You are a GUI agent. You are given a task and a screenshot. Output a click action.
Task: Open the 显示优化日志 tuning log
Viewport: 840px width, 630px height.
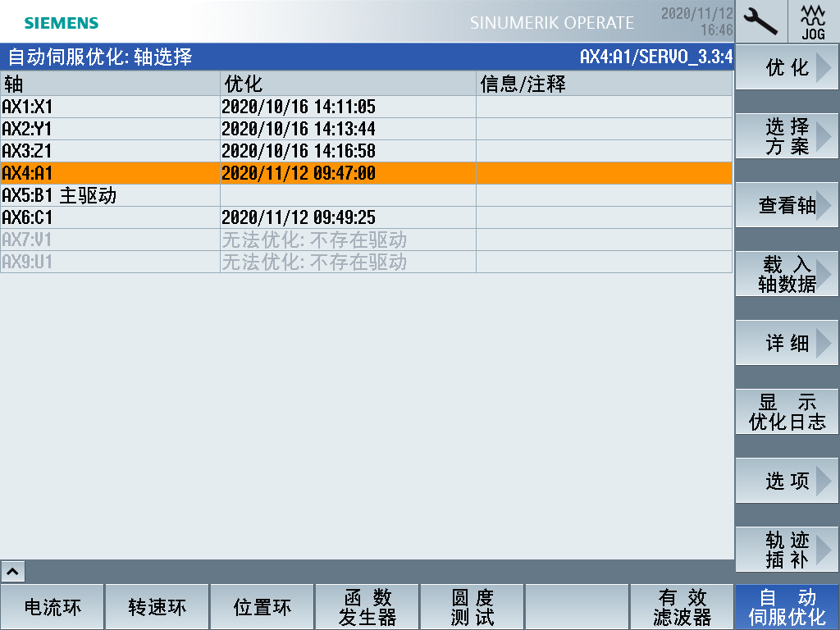point(785,412)
